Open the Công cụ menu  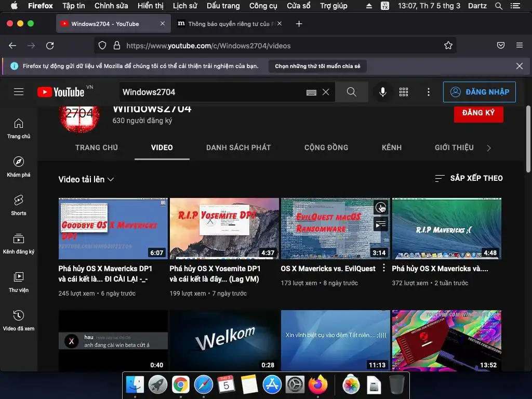point(263,6)
